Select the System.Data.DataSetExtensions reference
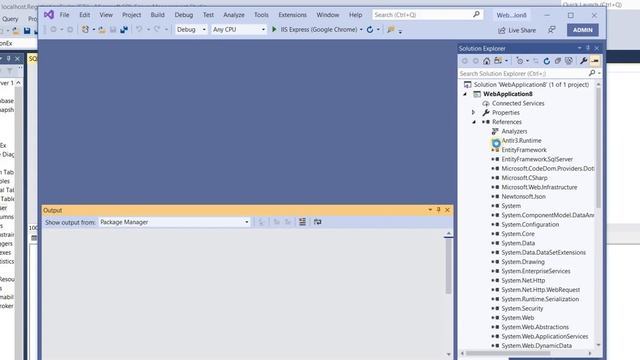Screen dimensions: 640x360 (x=538, y=252)
